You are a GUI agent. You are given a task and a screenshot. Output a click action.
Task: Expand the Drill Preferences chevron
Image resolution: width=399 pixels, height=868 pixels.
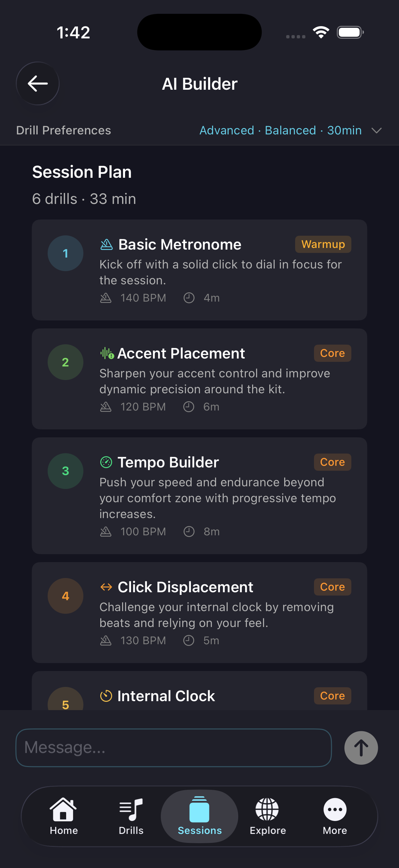[377, 131]
